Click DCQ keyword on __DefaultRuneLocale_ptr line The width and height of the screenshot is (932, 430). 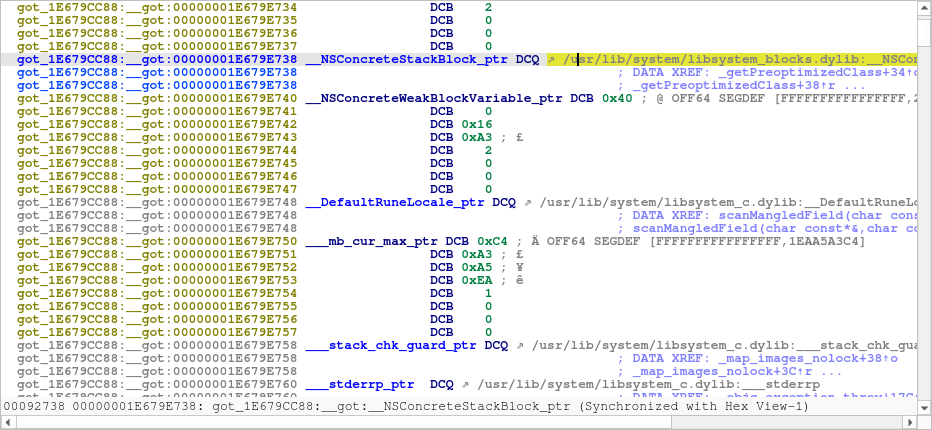pyautogui.click(x=504, y=202)
